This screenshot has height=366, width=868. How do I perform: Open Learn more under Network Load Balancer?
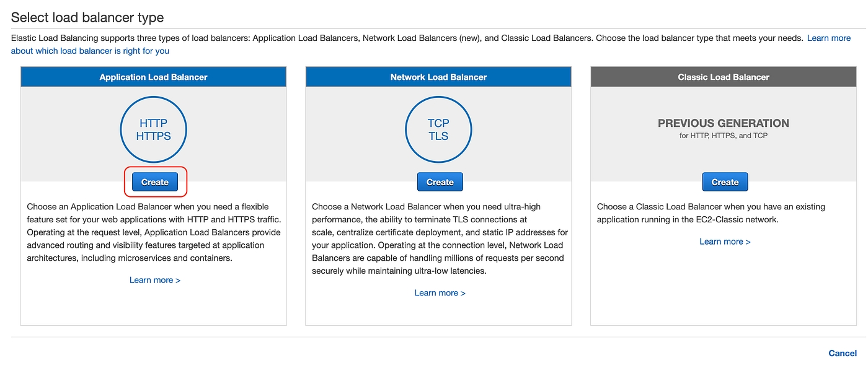tap(440, 293)
